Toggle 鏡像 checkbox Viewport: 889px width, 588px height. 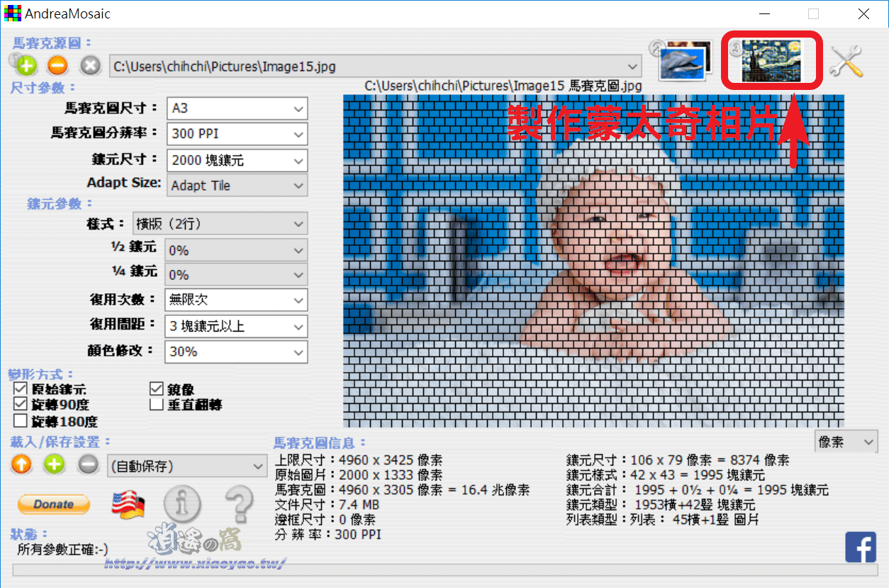[x=156, y=390]
